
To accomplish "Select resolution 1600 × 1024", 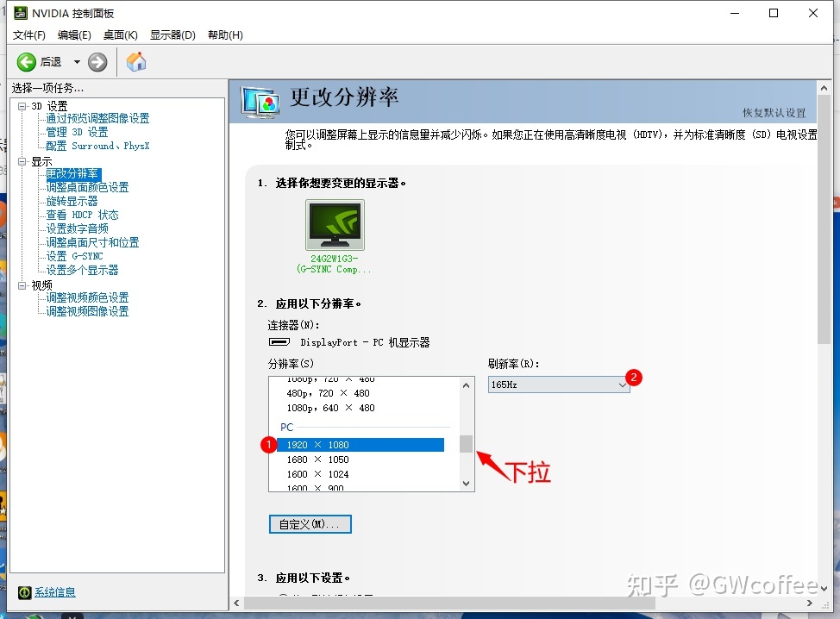I will point(317,474).
